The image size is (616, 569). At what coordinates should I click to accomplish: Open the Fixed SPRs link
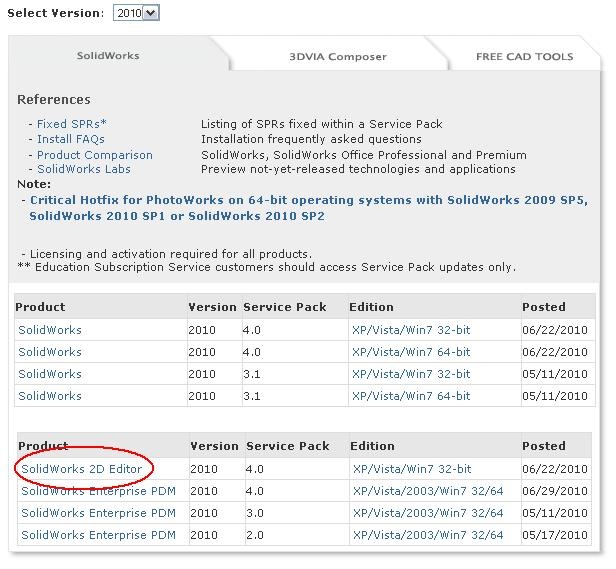pos(69,124)
